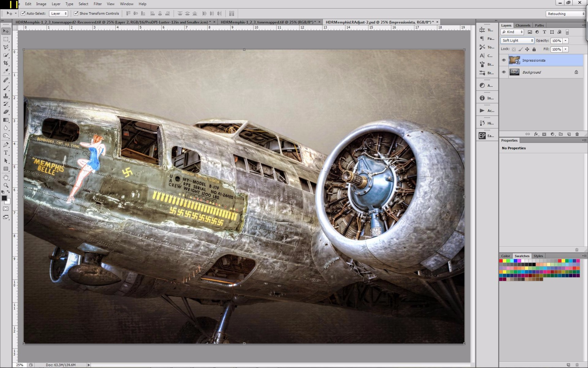The image size is (588, 368).
Task: Select the Path Selection tool
Action: pos(6,161)
